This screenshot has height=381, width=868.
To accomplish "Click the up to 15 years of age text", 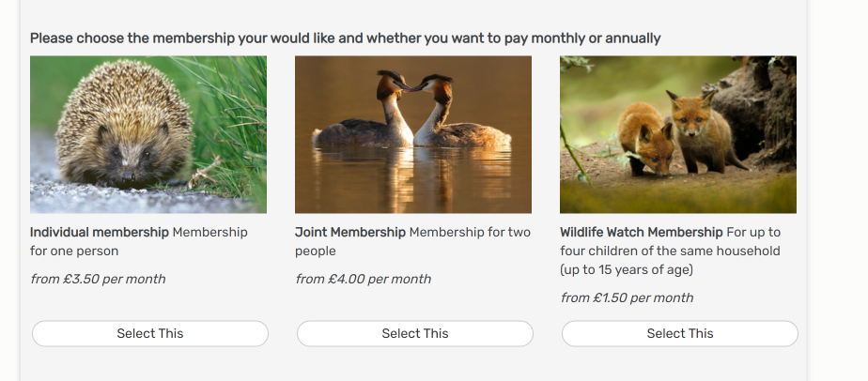I will [x=626, y=270].
